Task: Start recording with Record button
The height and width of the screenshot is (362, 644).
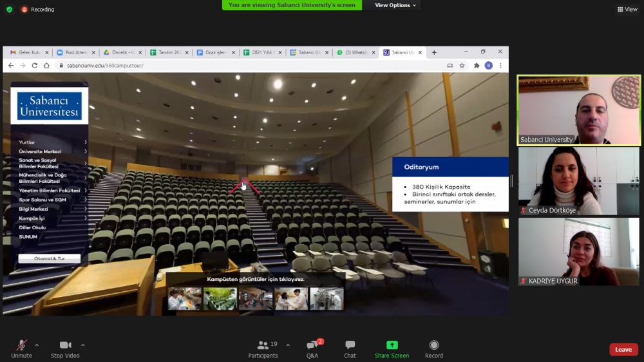Action: (x=434, y=349)
